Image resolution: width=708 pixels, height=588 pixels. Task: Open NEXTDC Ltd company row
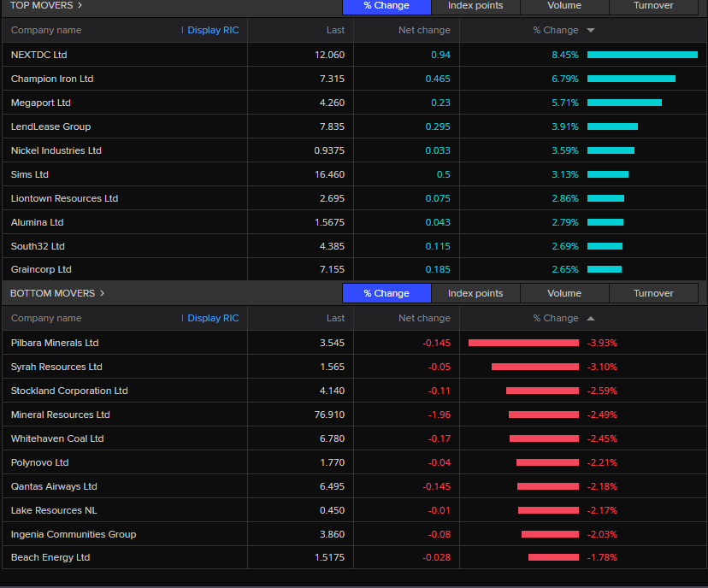(354, 55)
